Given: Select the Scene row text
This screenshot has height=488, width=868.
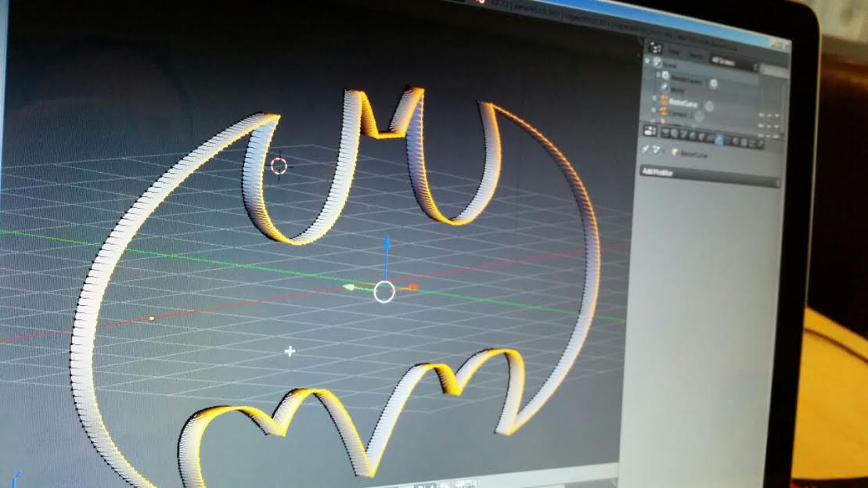Looking at the screenshot, I should [670, 65].
